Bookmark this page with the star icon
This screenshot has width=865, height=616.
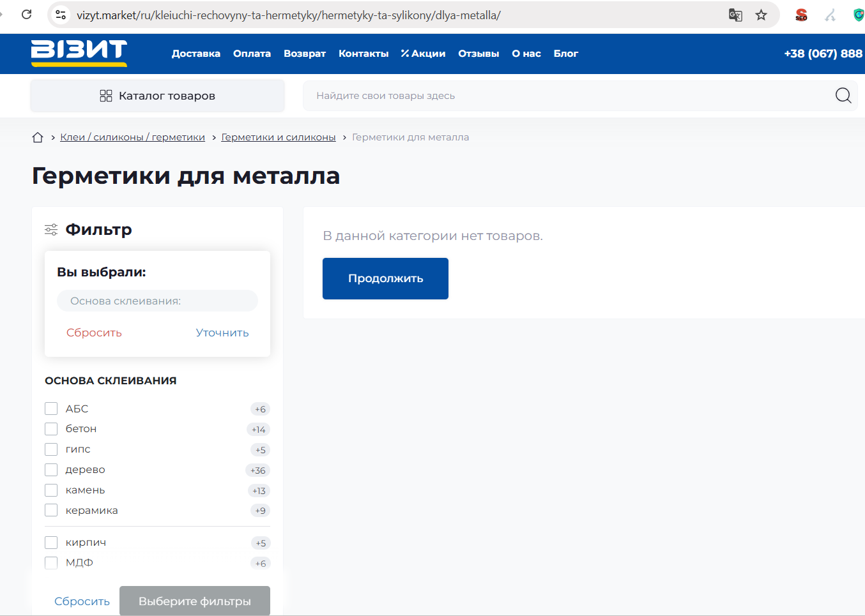point(761,15)
